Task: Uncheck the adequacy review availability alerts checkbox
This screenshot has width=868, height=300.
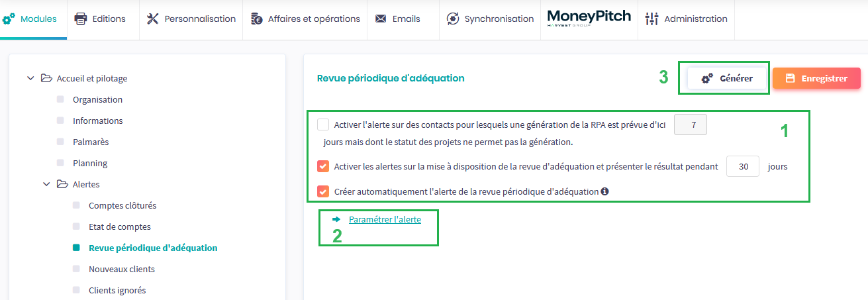Action: click(x=323, y=166)
